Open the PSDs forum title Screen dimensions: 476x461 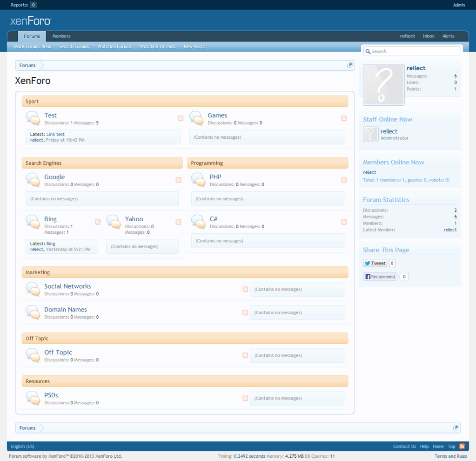tap(51, 395)
